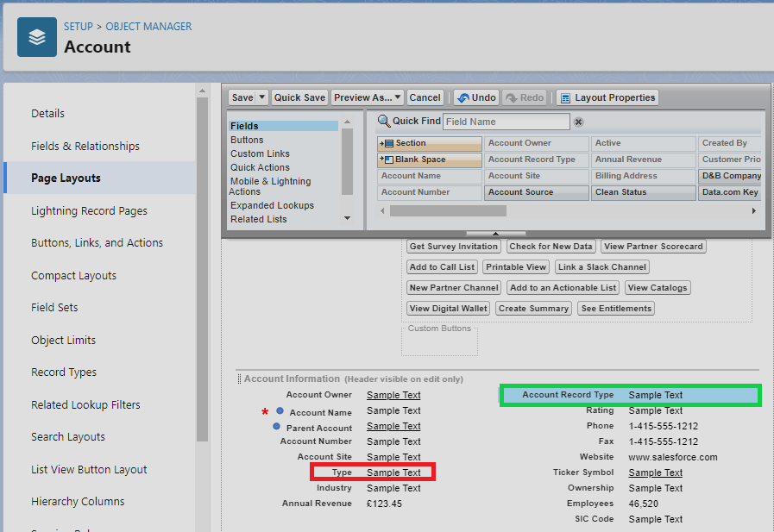Click the OBJECT MANAGER breadcrumb link
774x532 pixels.
[x=148, y=27]
